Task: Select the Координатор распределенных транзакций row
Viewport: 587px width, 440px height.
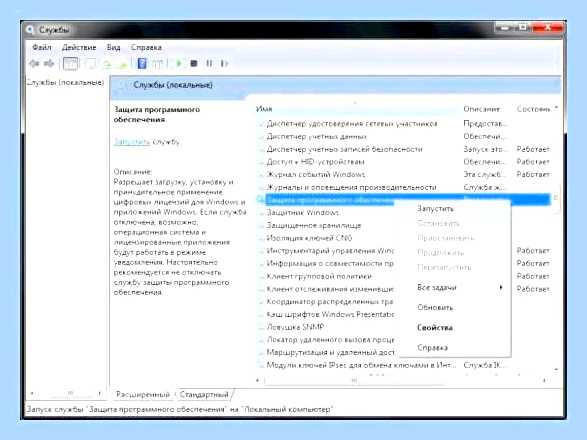Action: click(330, 301)
